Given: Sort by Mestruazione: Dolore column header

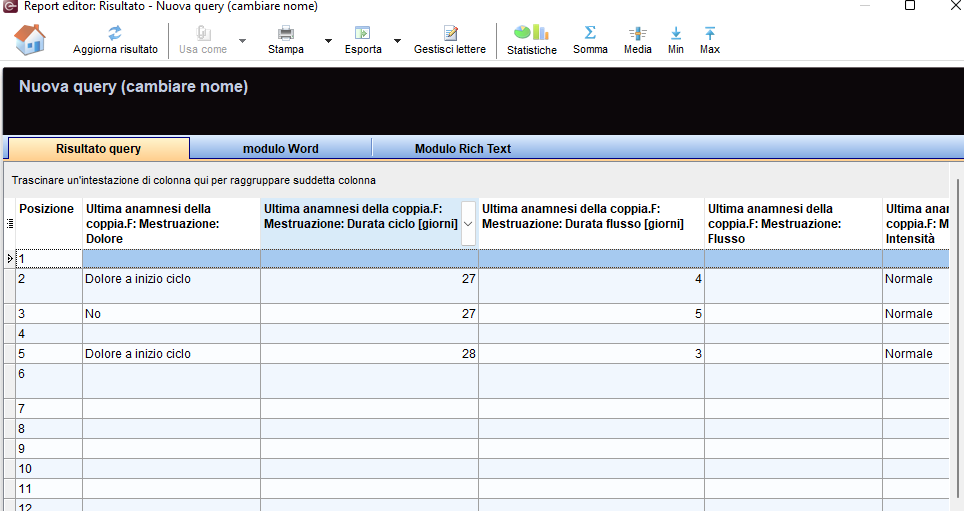Looking at the screenshot, I should point(172,224).
